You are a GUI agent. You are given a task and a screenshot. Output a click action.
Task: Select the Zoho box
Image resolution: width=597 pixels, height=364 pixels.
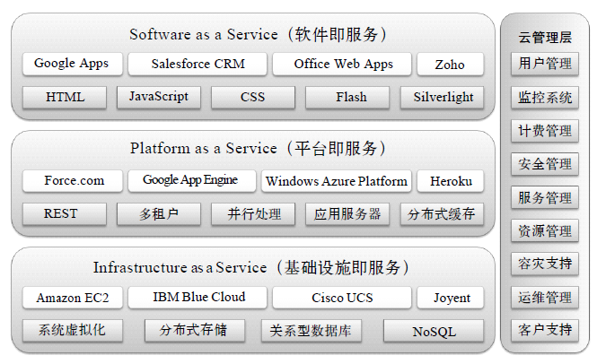coord(451,64)
